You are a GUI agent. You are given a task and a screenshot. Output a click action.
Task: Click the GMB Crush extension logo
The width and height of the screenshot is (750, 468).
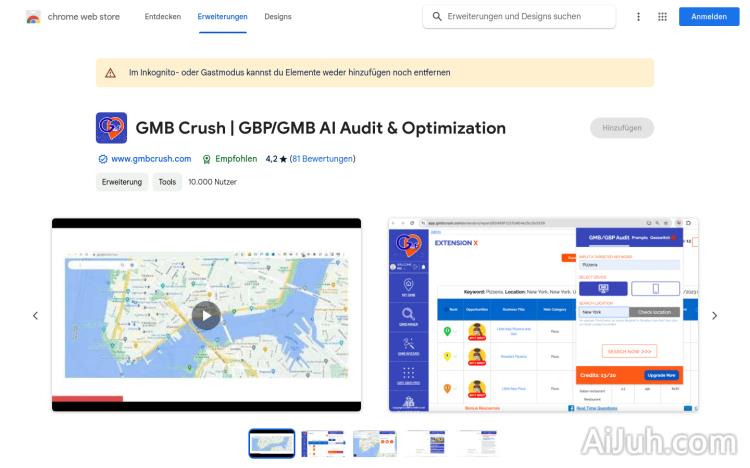(x=111, y=128)
